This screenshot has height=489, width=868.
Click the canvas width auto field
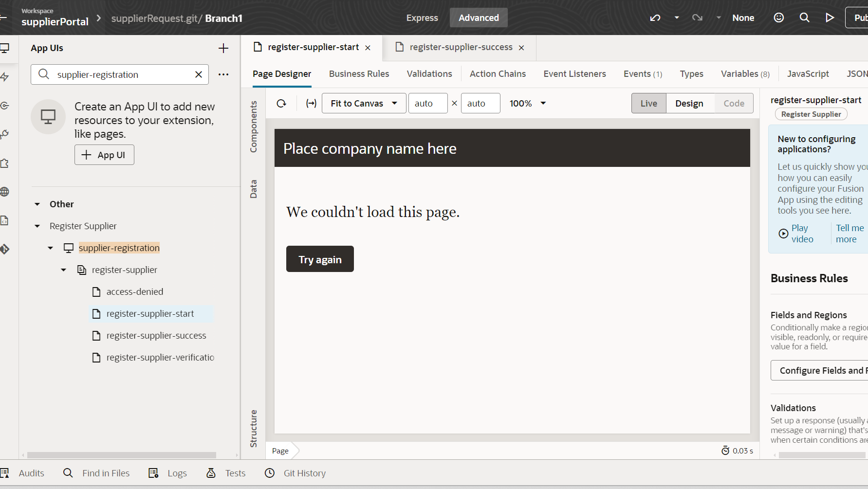[428, 103]
